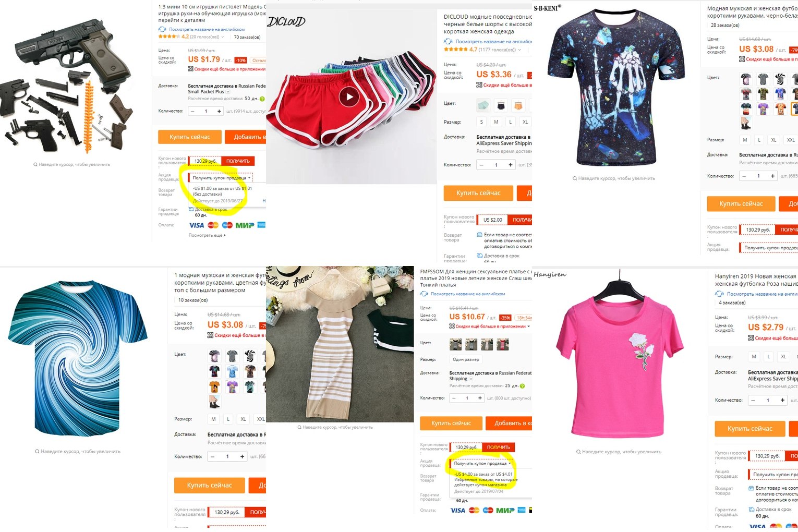Image resolution: width=798 pixels, height=532 pixels.
Task: Choose the Один размер size option
Action: [466, 359]
